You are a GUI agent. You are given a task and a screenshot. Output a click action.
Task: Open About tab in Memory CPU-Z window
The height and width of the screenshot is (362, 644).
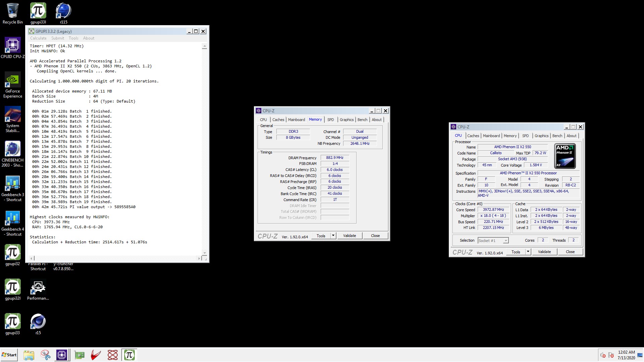pyautogui.click(x=377, y=120)
